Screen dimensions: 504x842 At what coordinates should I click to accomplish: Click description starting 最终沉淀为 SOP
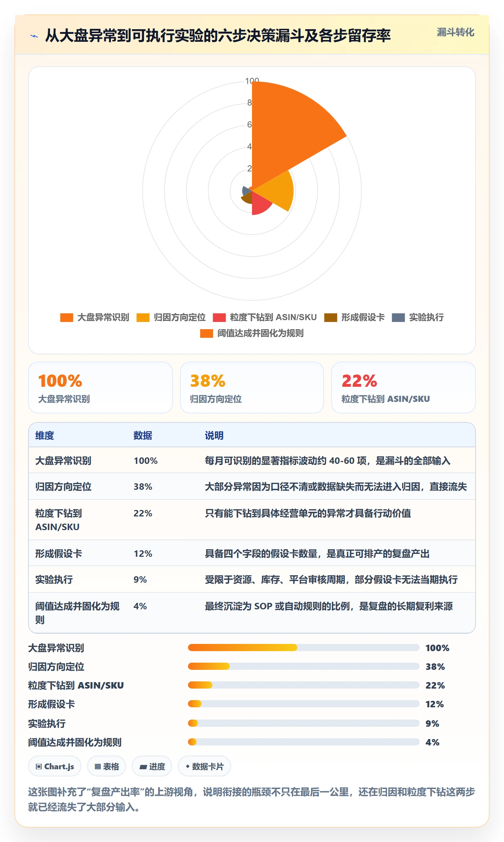[329, 606]
